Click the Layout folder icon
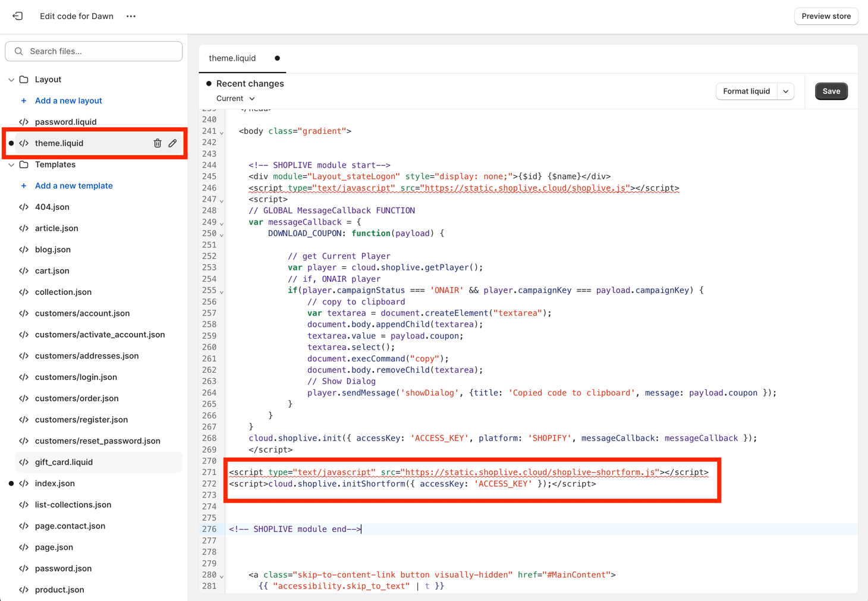 pyautogui.click(x=24, y=80)
